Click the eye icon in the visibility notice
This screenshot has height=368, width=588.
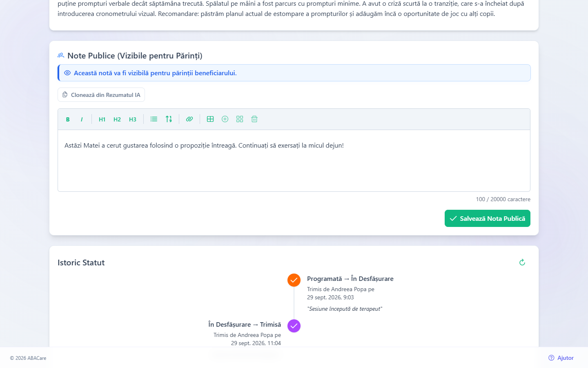[x=67, y=73]
